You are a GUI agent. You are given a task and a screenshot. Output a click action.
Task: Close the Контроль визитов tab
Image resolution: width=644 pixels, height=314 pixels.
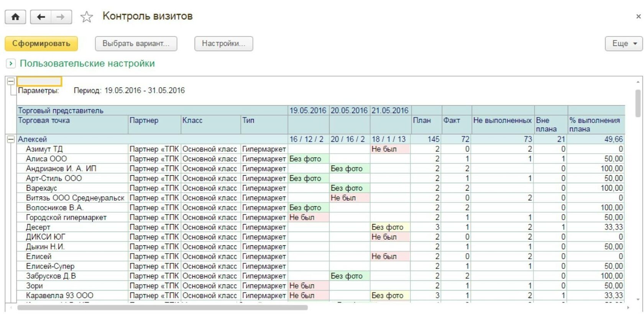pyautogui.click(x=638, y=16)
